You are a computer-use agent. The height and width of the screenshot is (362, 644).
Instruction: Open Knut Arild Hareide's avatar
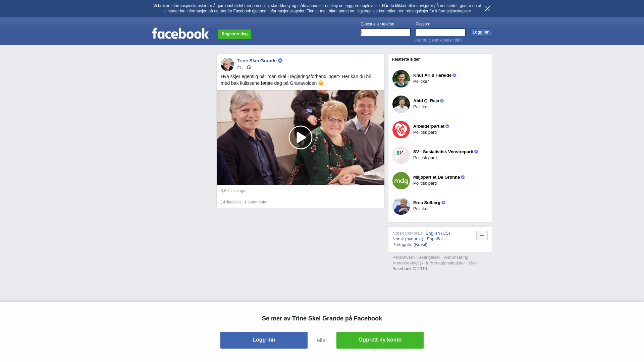pos(401,79)
